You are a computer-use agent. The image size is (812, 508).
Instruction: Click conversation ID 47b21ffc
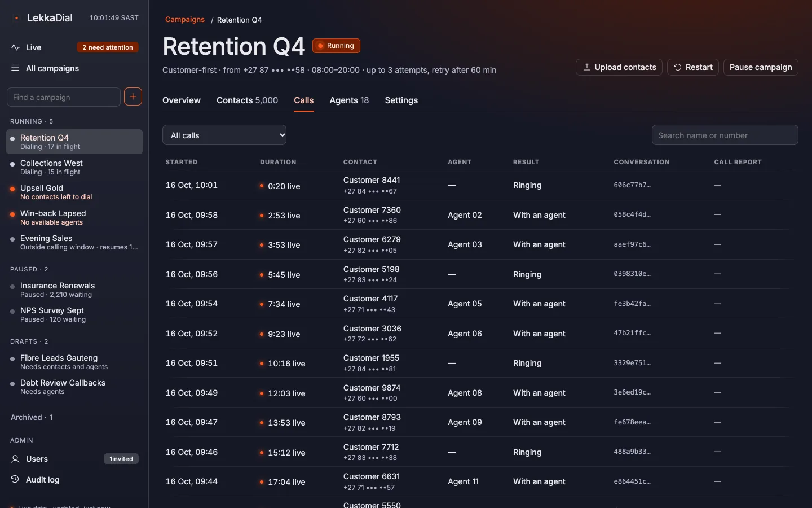(632, 333)
